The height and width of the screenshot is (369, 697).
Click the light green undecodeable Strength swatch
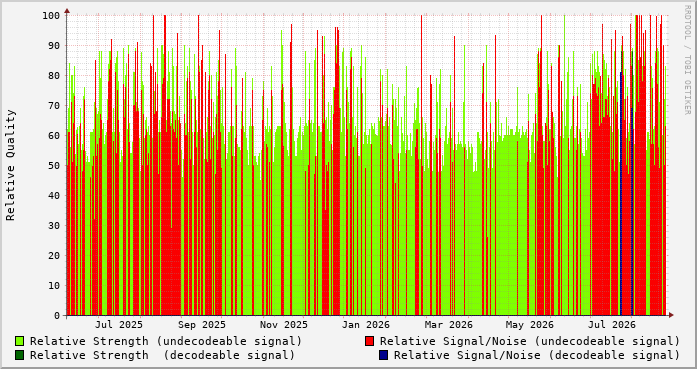(x=20, y=341)
